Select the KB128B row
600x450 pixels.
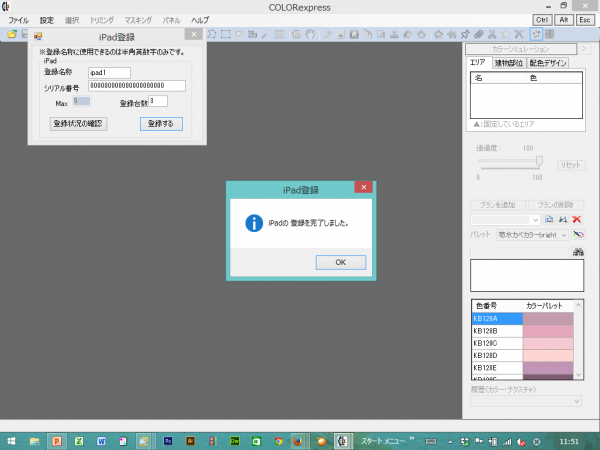[523, 331]
